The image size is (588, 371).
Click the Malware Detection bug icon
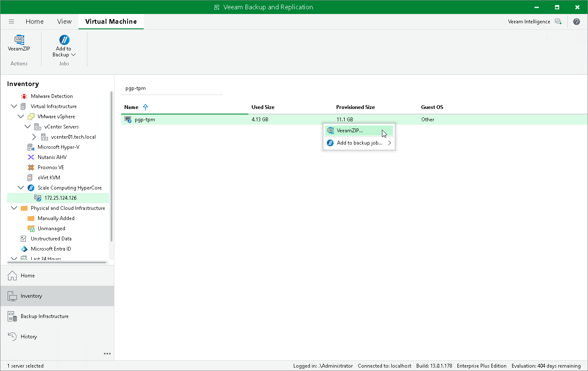pyautogui.click(x=24, y=96)
